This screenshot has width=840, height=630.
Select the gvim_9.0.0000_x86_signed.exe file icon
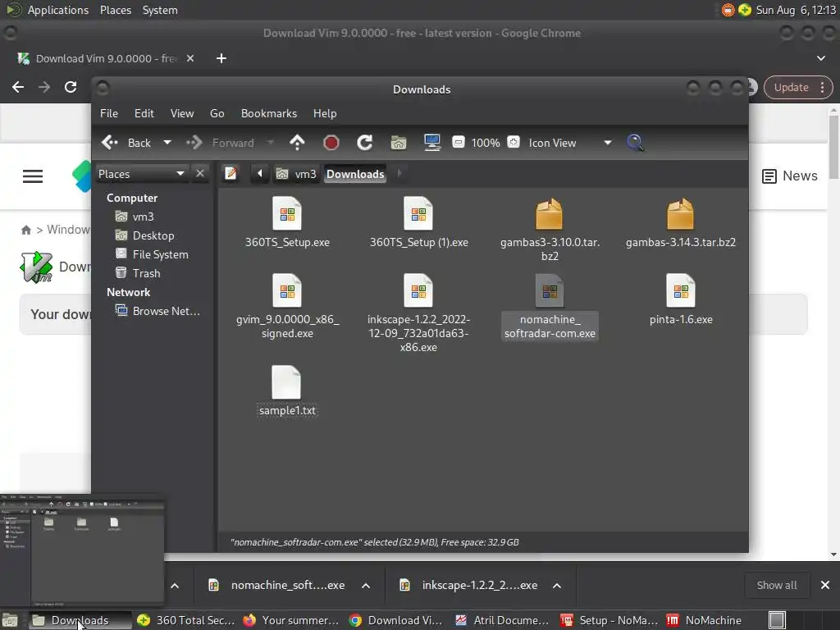click(x=287, y=291)
